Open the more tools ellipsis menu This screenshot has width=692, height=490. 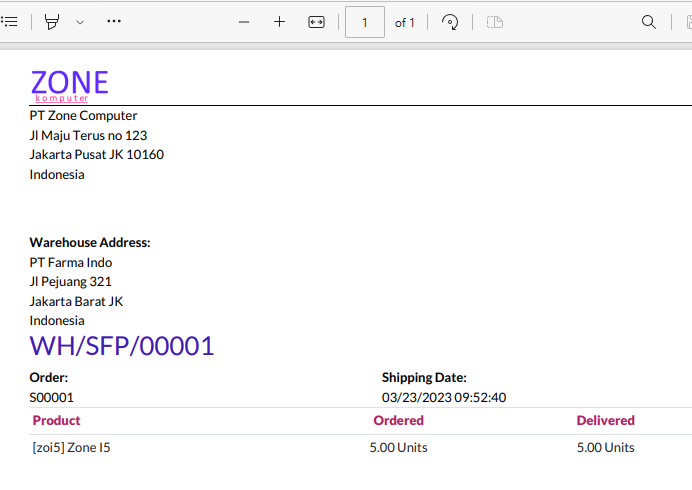(x=114, y=21)
